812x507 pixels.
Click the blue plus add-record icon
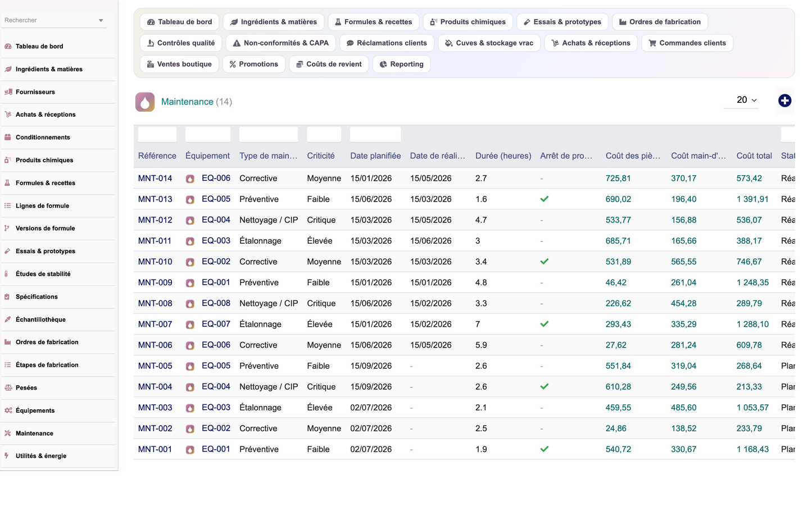[785, 101]
